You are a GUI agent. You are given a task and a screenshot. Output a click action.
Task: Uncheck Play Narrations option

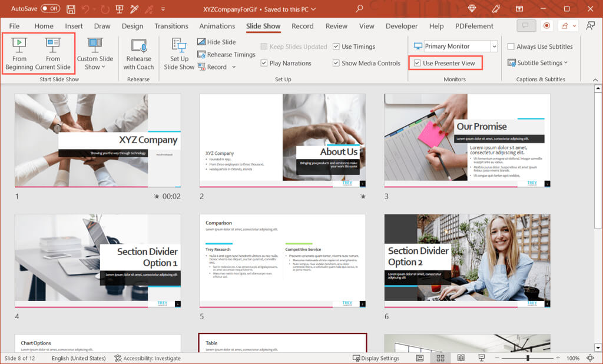[x=264, y=63]
